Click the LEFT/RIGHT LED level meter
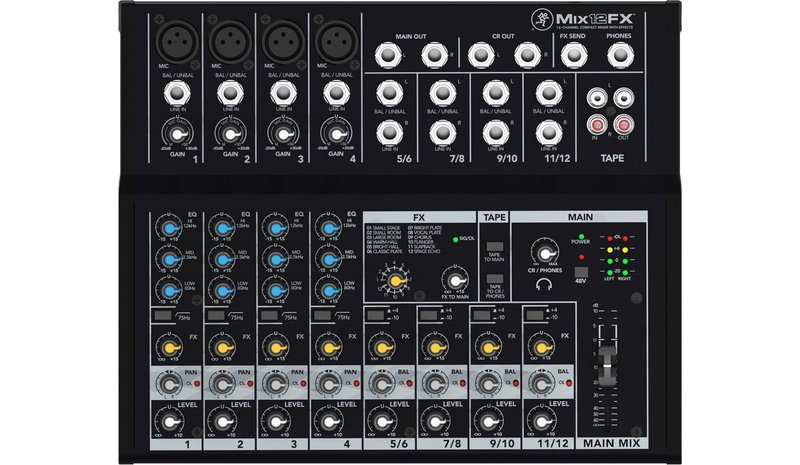Image resolution: width=800 pixels, height=465 pixels. (617, 258)
